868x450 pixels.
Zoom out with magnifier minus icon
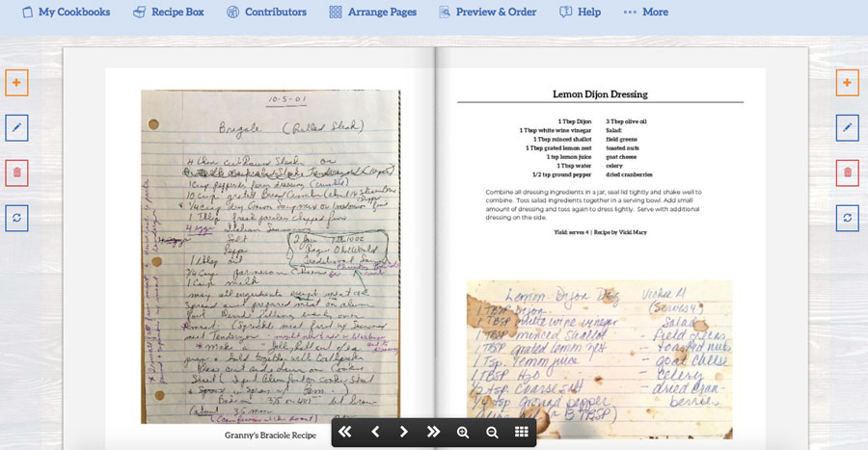(492, 433)
